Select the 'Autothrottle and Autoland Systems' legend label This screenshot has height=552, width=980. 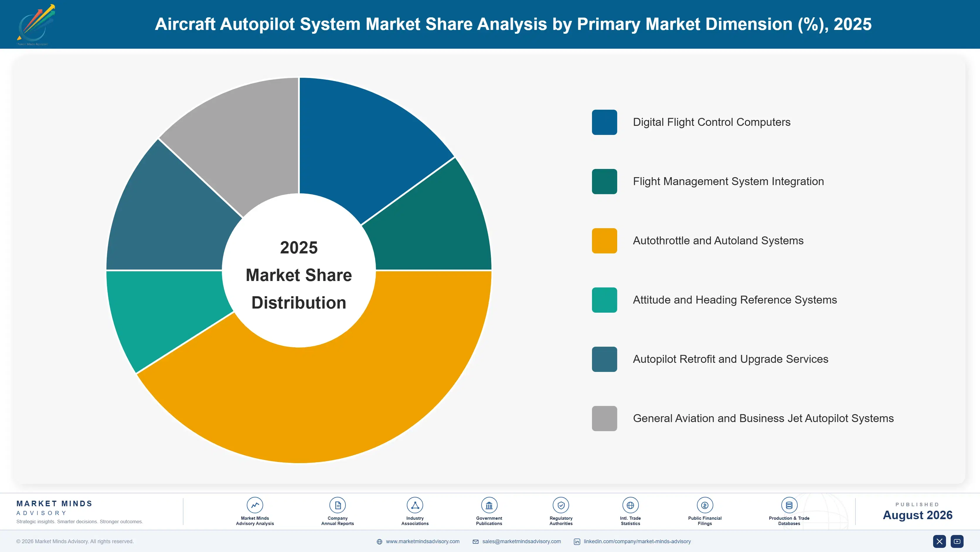(x=718, y=241)
